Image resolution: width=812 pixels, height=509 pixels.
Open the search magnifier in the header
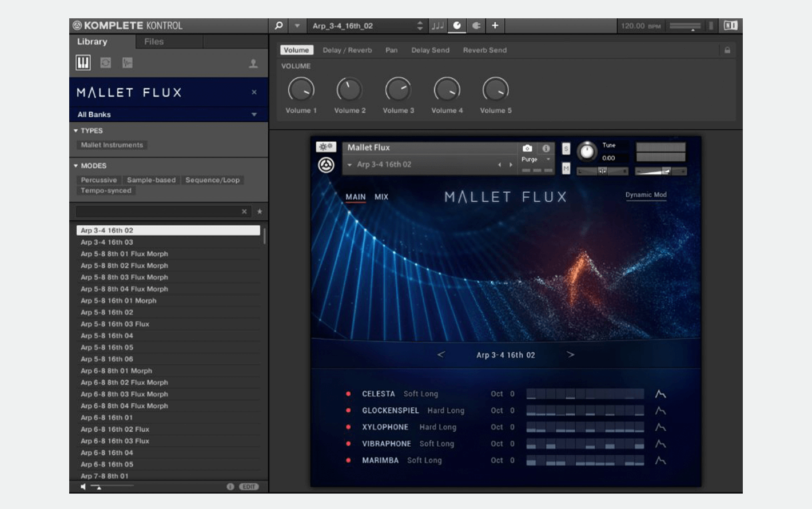[x=278, y=26]
